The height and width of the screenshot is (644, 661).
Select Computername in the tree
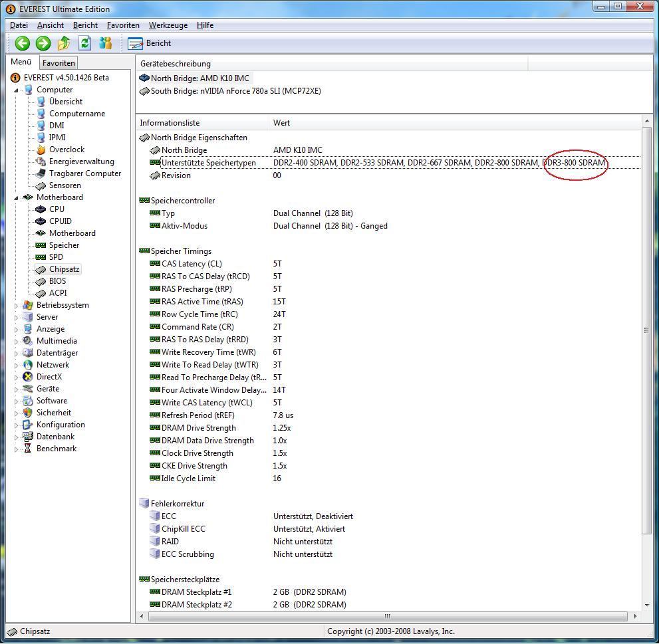coord(77,114)
